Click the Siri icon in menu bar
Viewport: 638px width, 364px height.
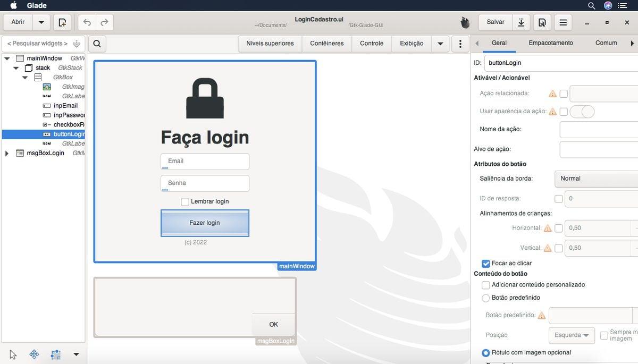[x=608, y=6]
